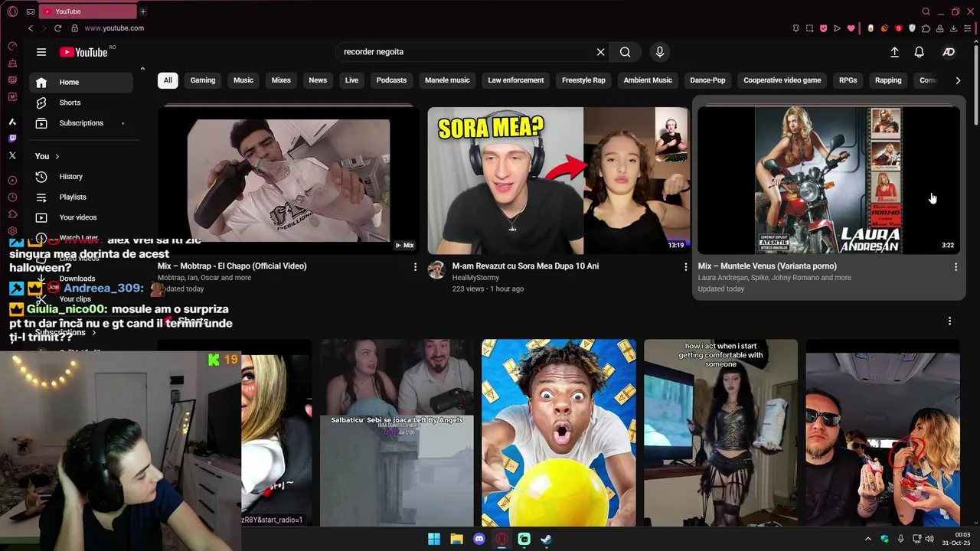980x551 pixels.
Task: Open the sidebar settings gear
Action: point(12,231)
